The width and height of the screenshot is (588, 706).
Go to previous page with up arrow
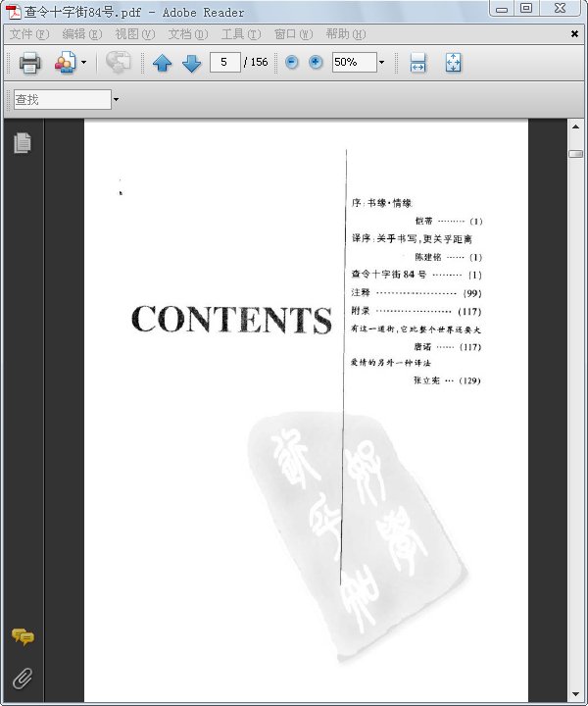[162, 63]
